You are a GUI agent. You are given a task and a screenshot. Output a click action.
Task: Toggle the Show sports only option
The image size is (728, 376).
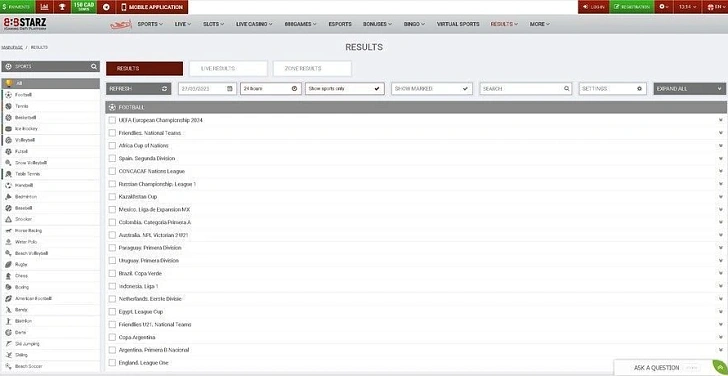(x=344, y=89)
